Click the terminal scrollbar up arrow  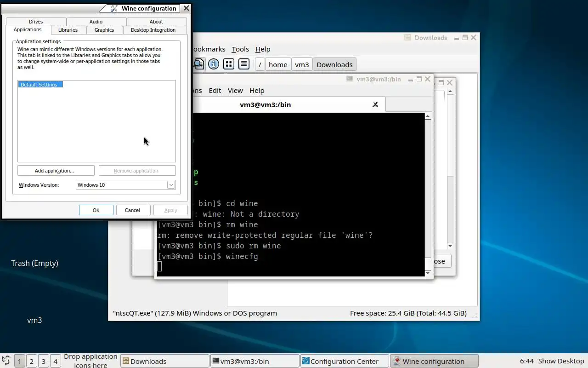(428, 117)
